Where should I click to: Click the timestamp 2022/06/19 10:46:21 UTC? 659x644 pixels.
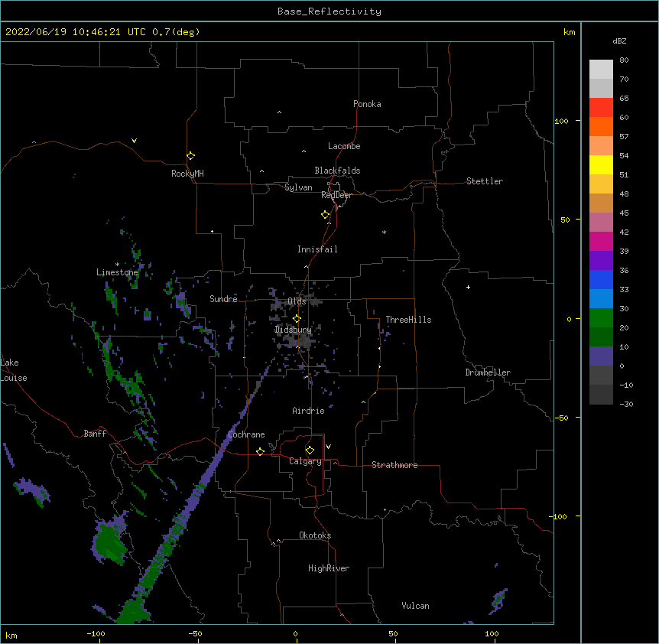[76, 32]
